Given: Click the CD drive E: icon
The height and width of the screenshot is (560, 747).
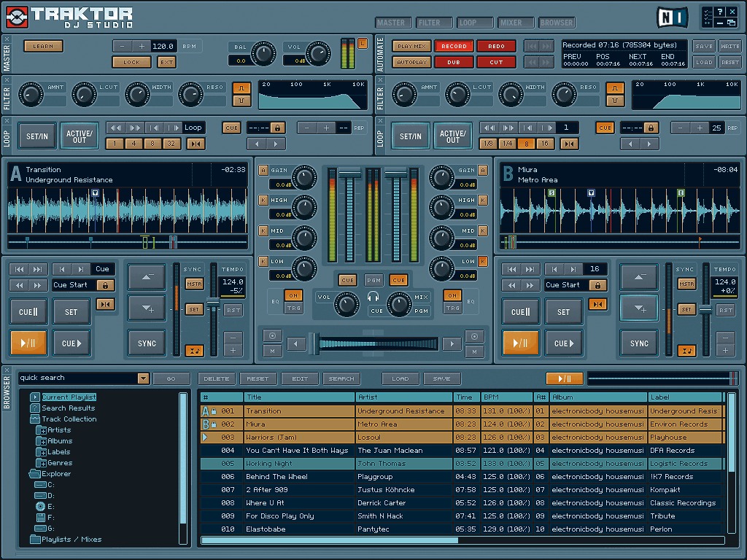Looking at the screenshot, I should click(x=40, y=506).
